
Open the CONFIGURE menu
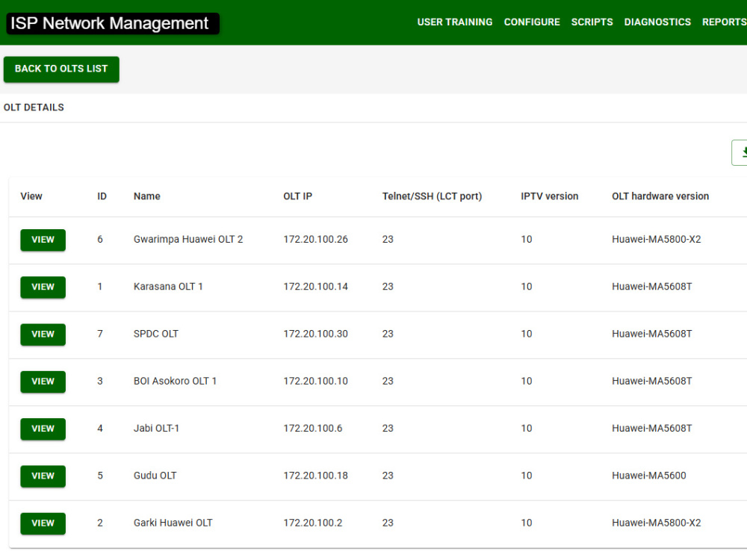532,22
